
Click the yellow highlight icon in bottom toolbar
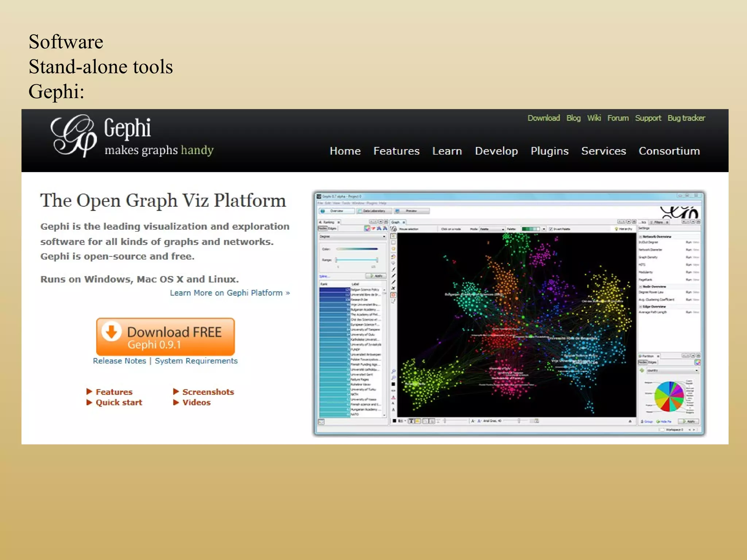[x=418, y=421]
